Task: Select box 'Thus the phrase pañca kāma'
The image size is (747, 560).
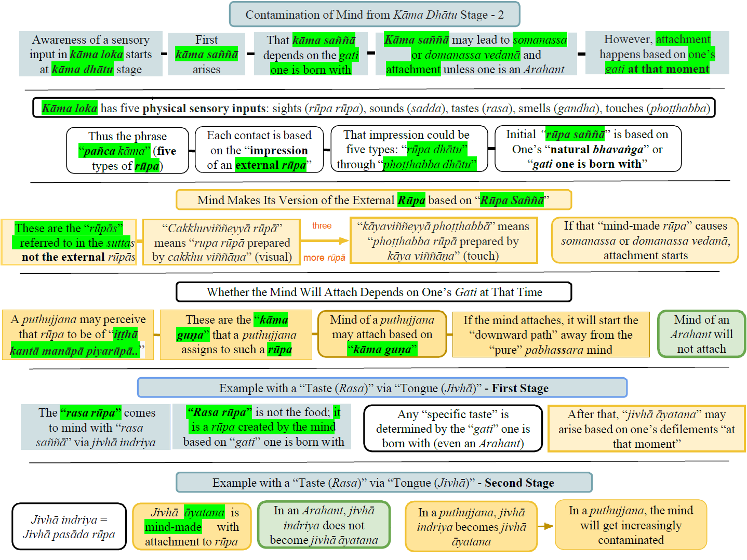Action: 127,151
